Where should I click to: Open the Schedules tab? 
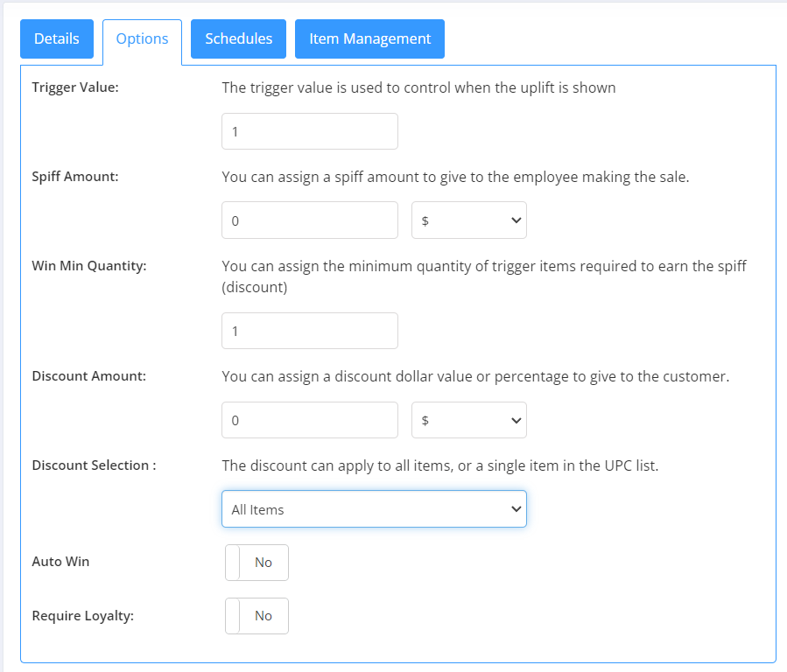[238, 38]
